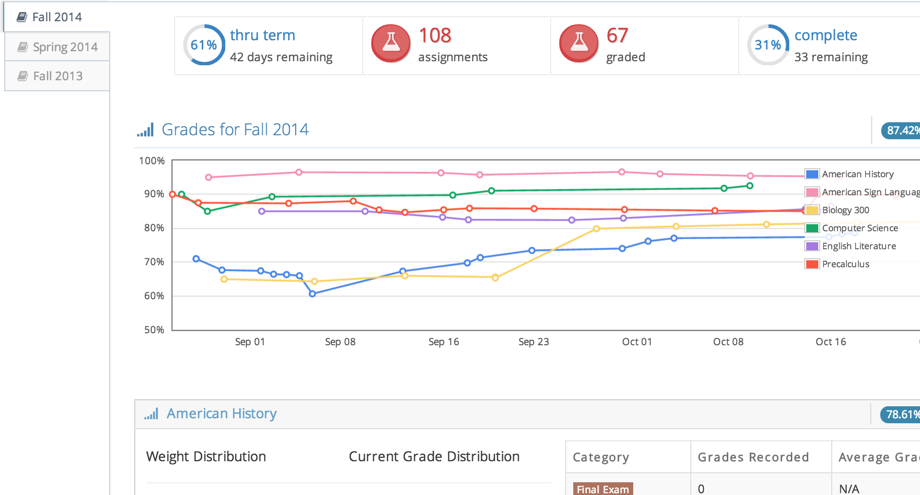Toggle American History series in chart legend

[x=857, y=174]
